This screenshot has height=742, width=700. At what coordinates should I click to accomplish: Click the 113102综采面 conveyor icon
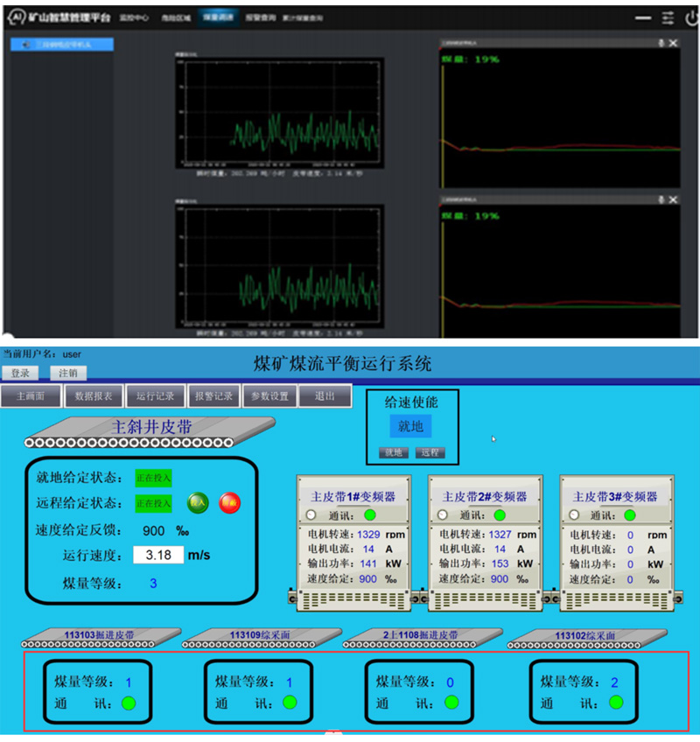click(x=585, y=638)
